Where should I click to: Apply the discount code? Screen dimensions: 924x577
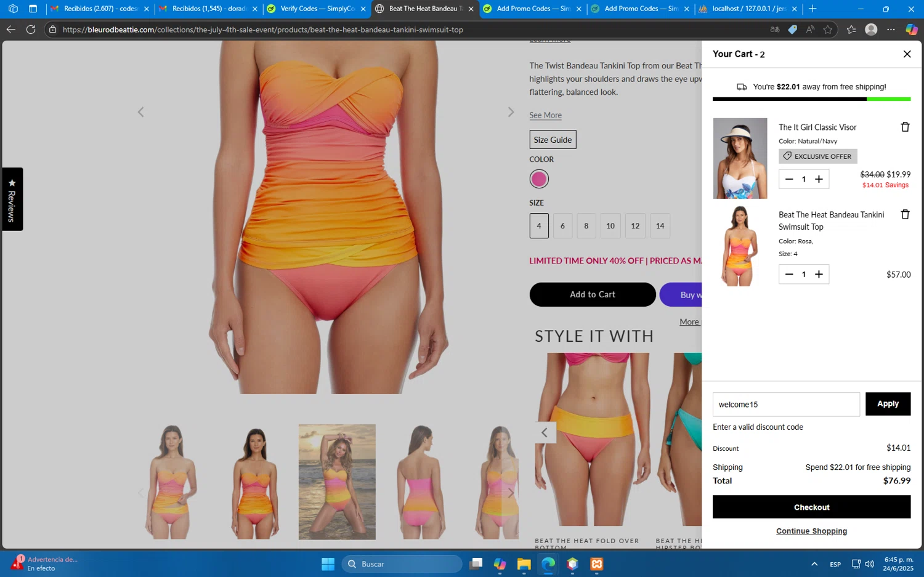888,404
